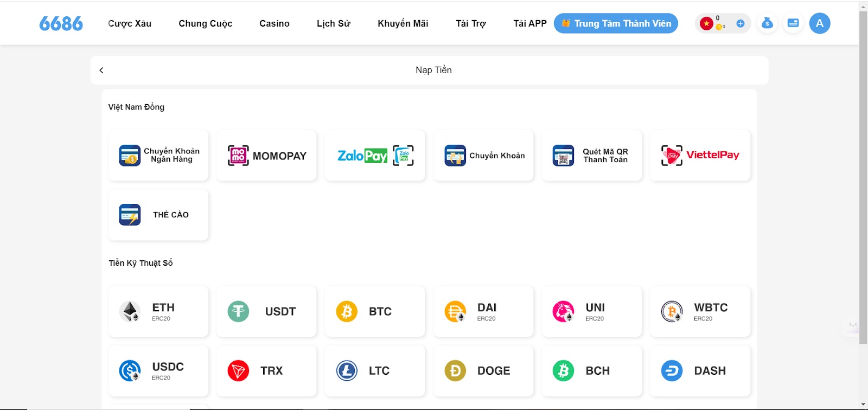Choose Chuyển Khoản Ngân Hàng payment card

pos(158,156)
